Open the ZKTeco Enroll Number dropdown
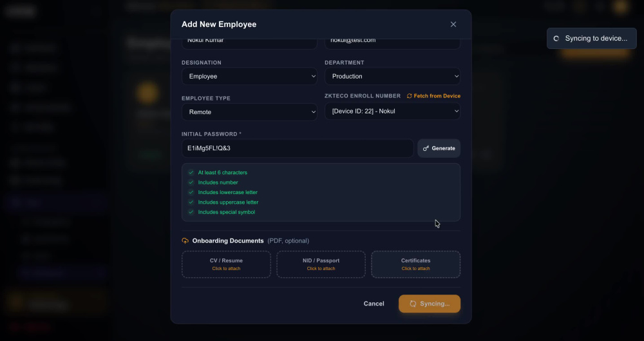 coord(392,111)
